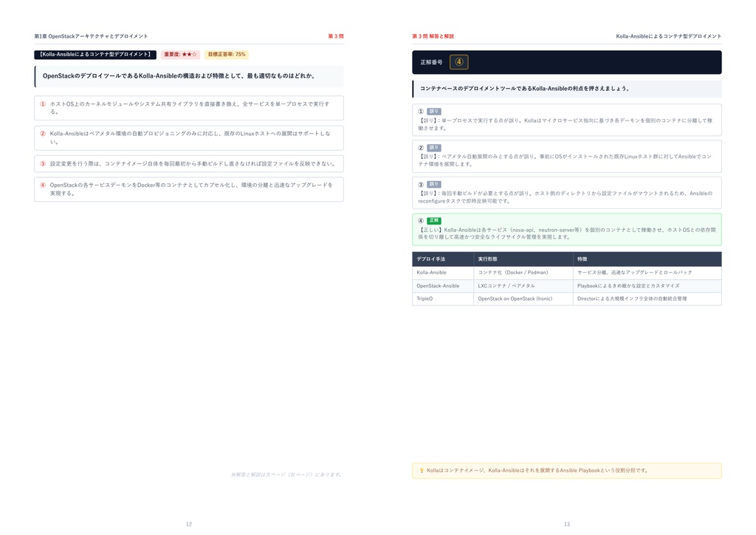756x535 pixels.
Task: Click the OpenStack on OpenStack (Ironic) cell
Action: 523,299
